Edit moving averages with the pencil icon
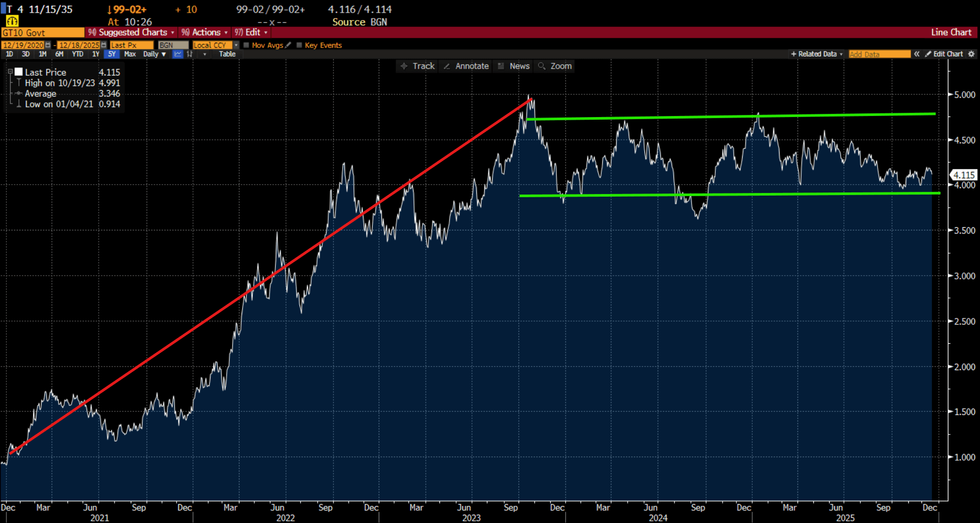Image resolution: width=980 pixels, height=523 pixels. click(288, 45)
